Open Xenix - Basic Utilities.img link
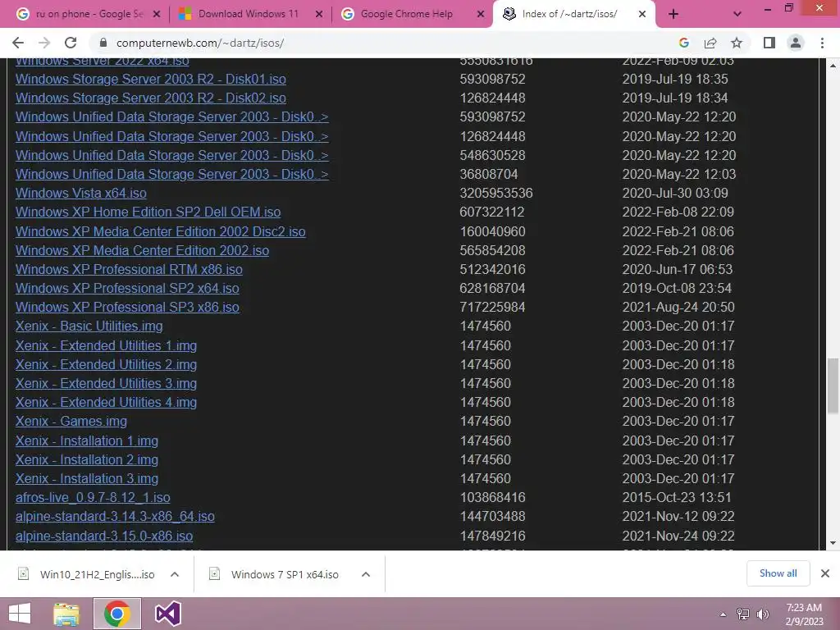This screenshot has height=630, width=840. [89, 326]
